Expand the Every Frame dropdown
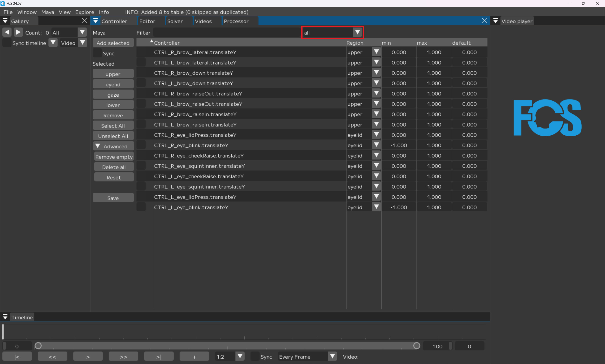Image resolution: width=605 pixels, height=364 pixels. tap(333, 356)
